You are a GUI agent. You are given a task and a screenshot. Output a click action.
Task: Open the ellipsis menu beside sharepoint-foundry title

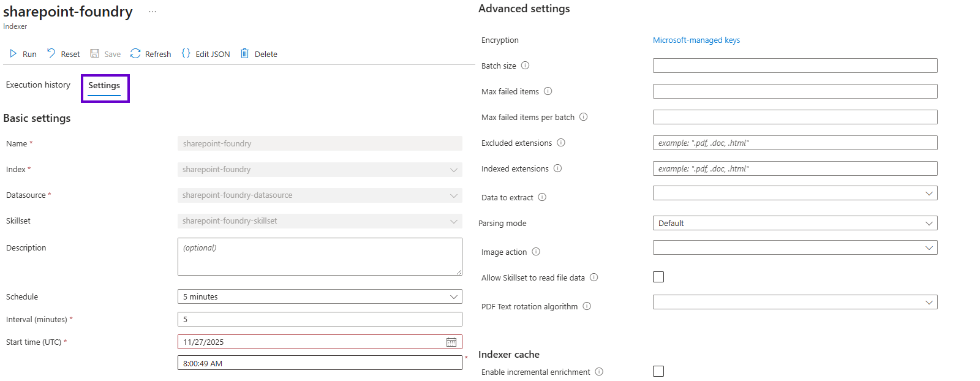(153, 12)
